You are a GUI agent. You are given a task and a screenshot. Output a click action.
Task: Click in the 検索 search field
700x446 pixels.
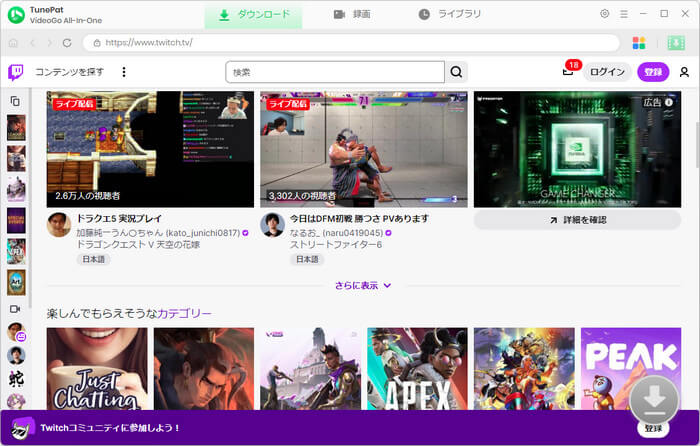[x=335, y=72]
